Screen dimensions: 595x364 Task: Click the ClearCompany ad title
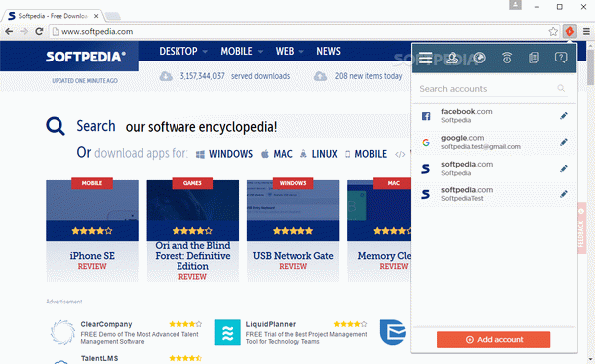coord(106,324)
